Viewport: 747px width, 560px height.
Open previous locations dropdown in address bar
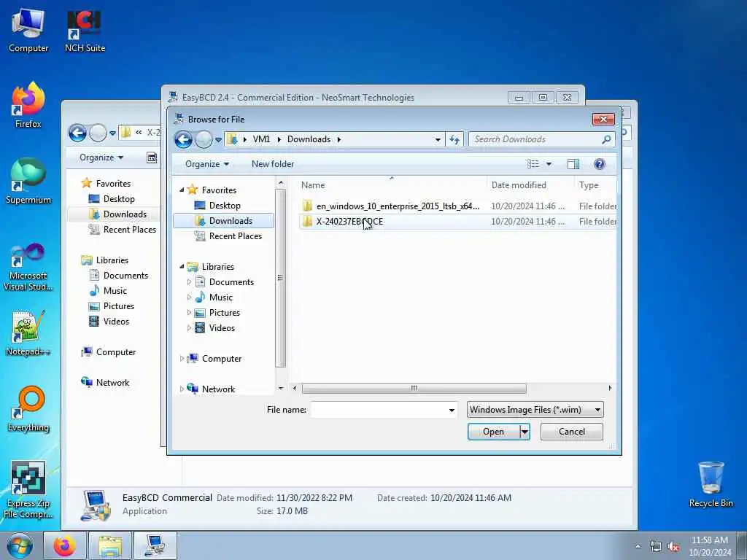point(438,139)
